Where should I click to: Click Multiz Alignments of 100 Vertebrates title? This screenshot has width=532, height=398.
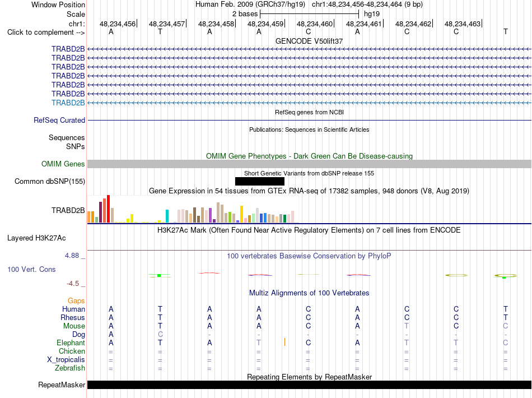(x=309, y=293)
